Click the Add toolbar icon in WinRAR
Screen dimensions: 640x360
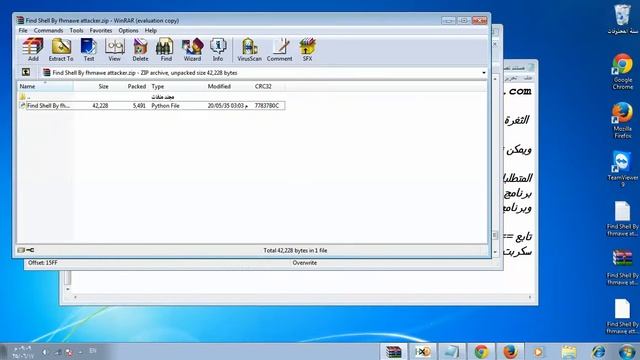[x=33, y=49]
